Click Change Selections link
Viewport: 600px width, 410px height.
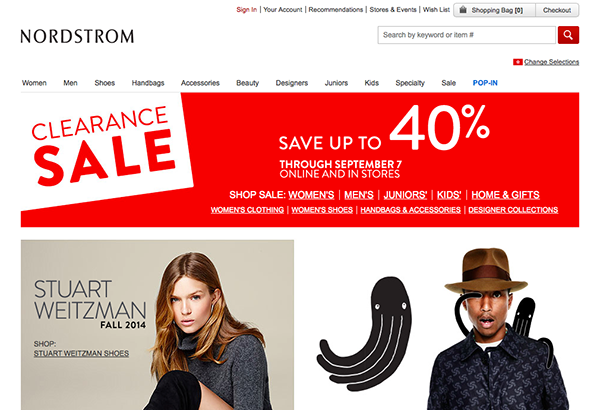click(551, 62)
